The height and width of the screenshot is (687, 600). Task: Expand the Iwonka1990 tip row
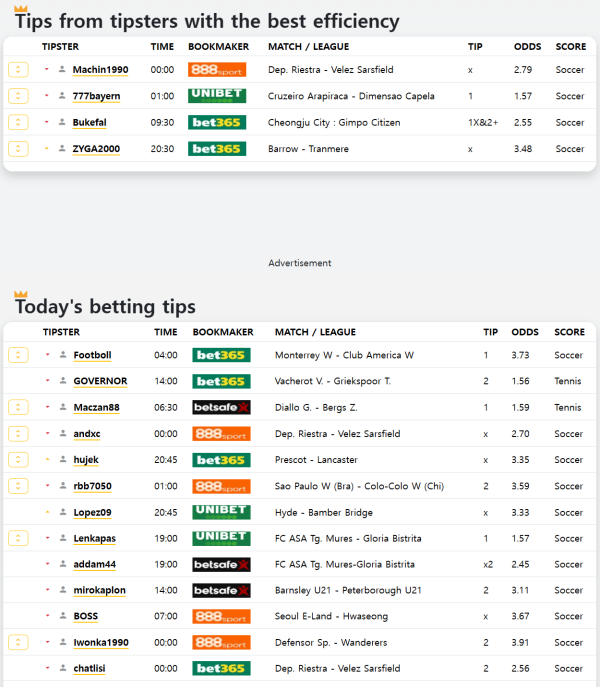18,642
